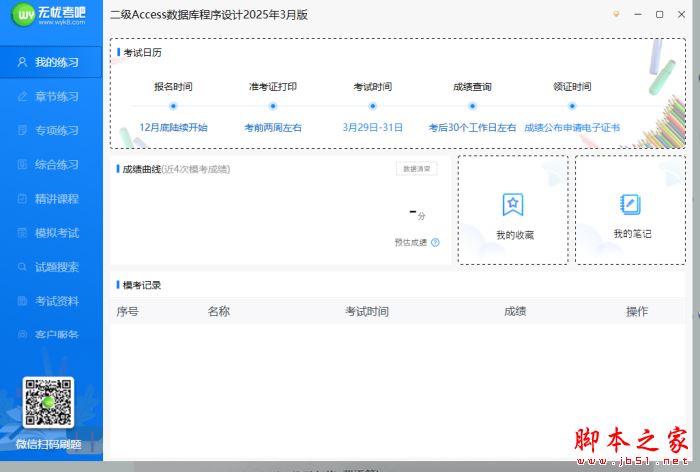Click the 3月29日-31日 exam date
Image resolution: width=700 pixels, height=472 pixels.
pyautogui.click(x=373, y=128)
